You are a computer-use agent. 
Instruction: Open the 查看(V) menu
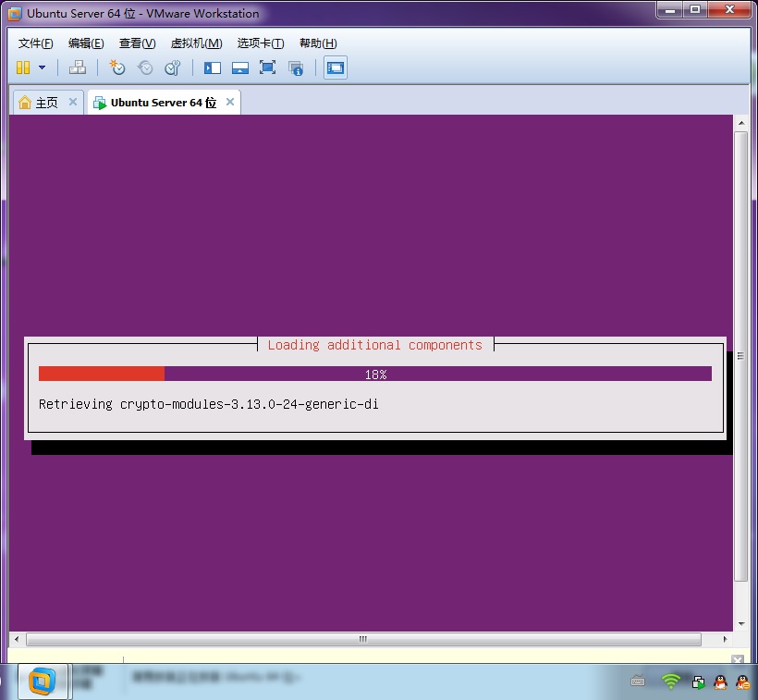pyautogui.click(x=138, y=43)
